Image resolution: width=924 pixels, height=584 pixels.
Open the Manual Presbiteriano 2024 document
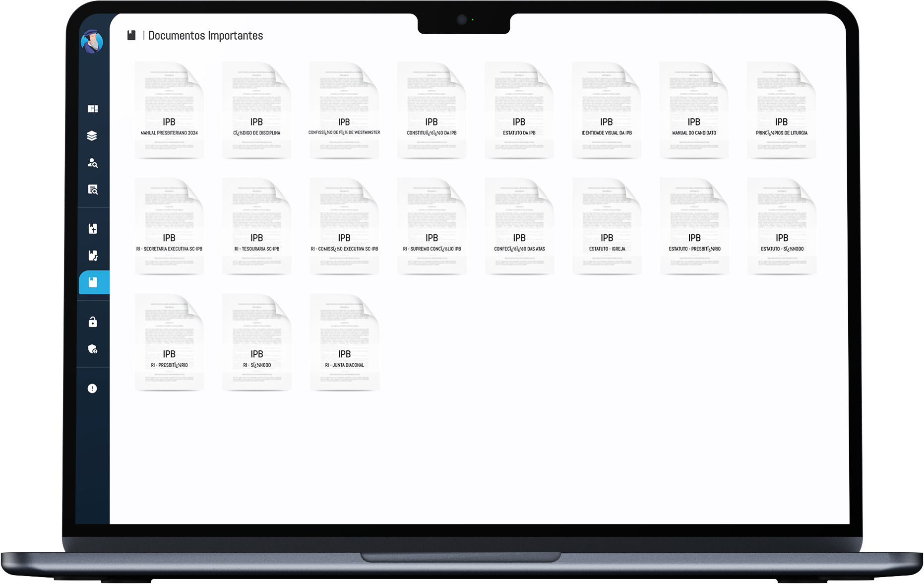(169, 111)
